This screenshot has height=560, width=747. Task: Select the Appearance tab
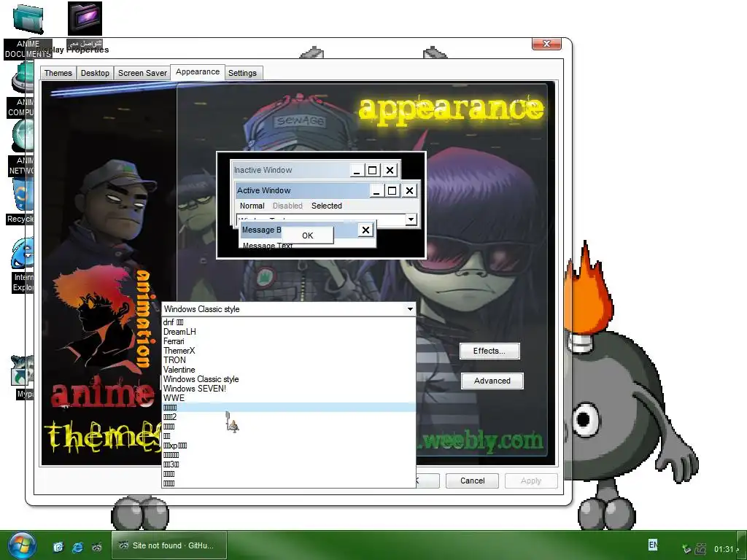coord(198,72)
